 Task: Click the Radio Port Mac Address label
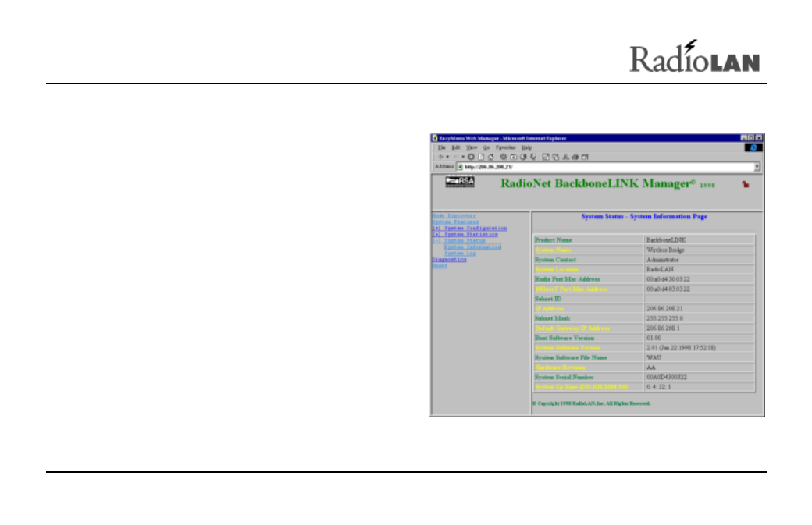coord(568,279)
